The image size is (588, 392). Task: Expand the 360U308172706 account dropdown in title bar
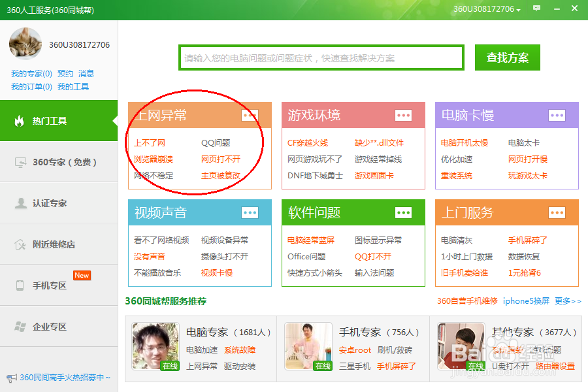(487, 9)
